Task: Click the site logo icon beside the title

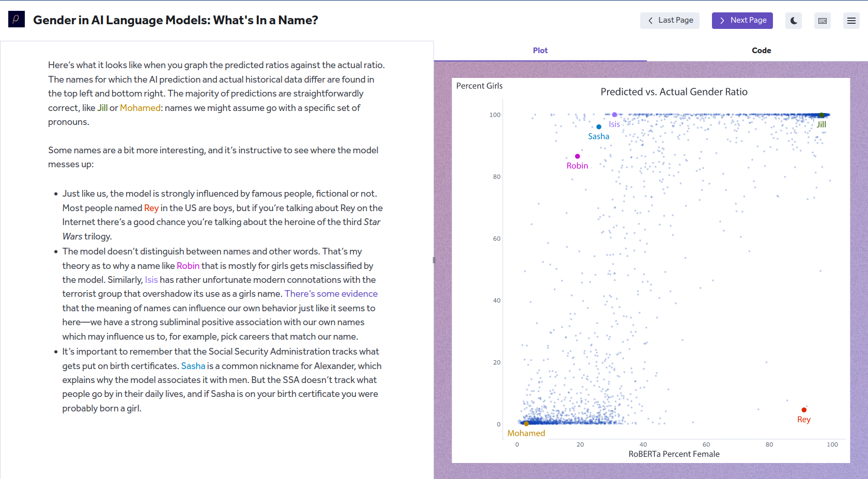Action: tap(17, 19)
